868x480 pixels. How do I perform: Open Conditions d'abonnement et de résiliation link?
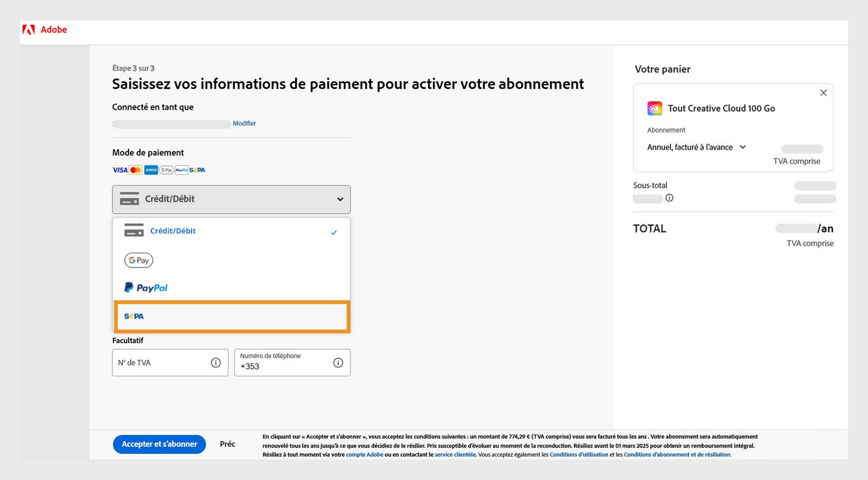click(677, 455)
